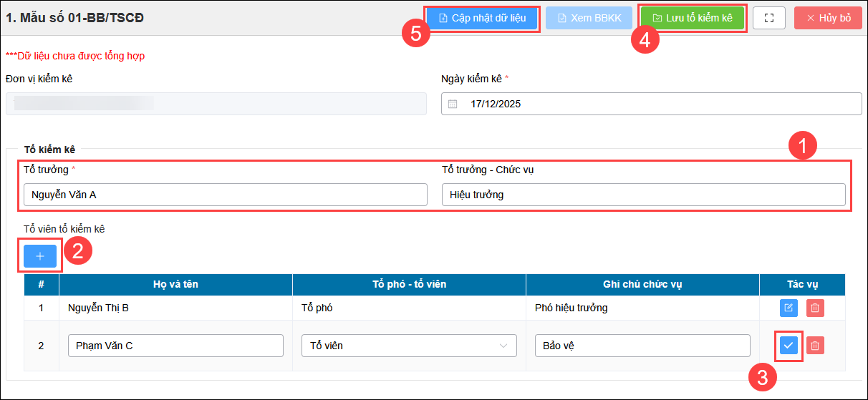Viewport: 868px width, 400px height.
Task: Open the Tổ viên role dropdown
Action: pos(409,346)
